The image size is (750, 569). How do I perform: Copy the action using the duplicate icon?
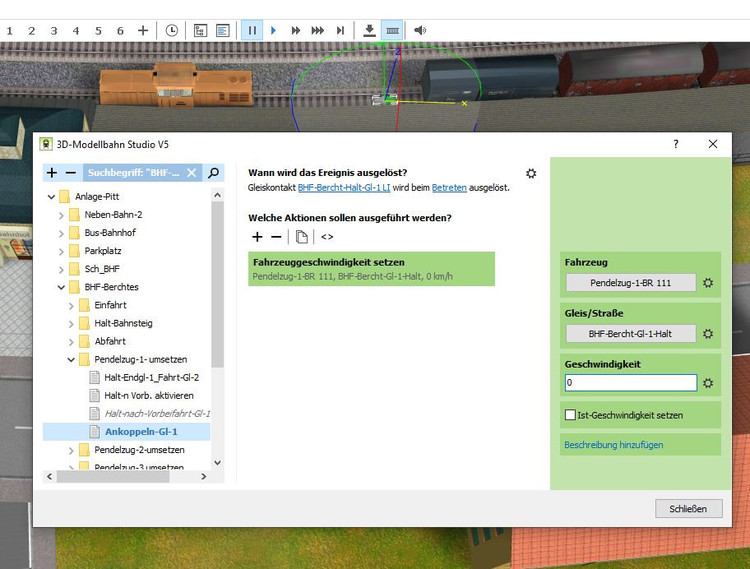(x=302, y=237)
